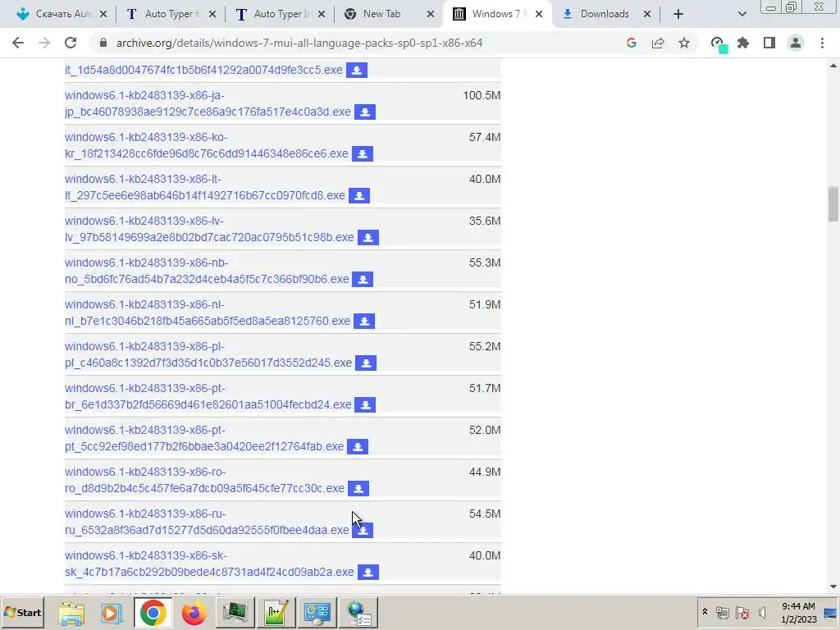Open windows6.1-kb2483139-x86-nl-nl exe link
The image size is (840, 630).
tap(208, 313)
